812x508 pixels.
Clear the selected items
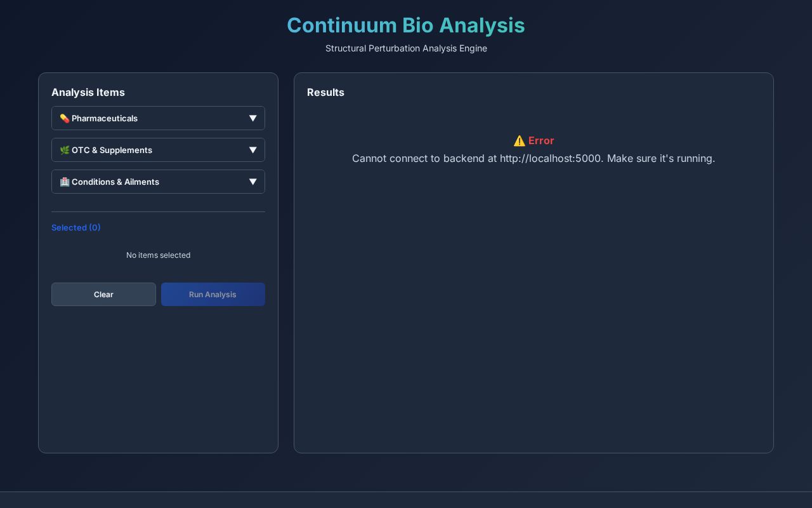103,294
